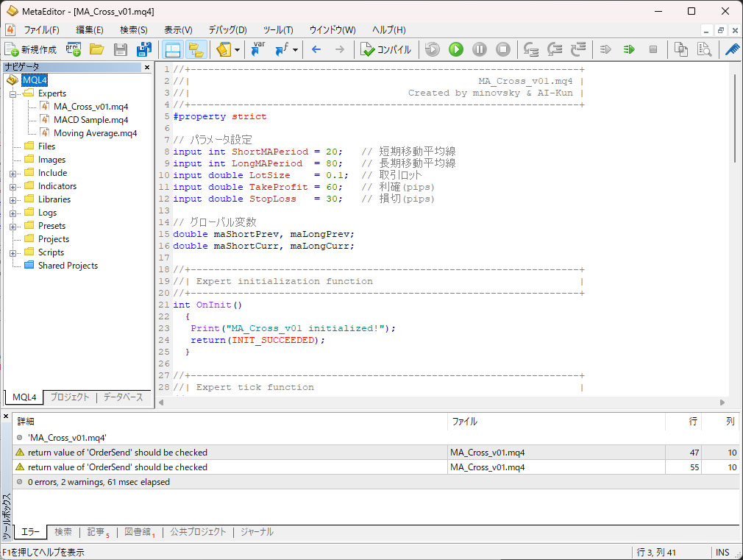Click the 新規作成 new file button
Viewport: 743px width, 560px height.
(31, 49)
